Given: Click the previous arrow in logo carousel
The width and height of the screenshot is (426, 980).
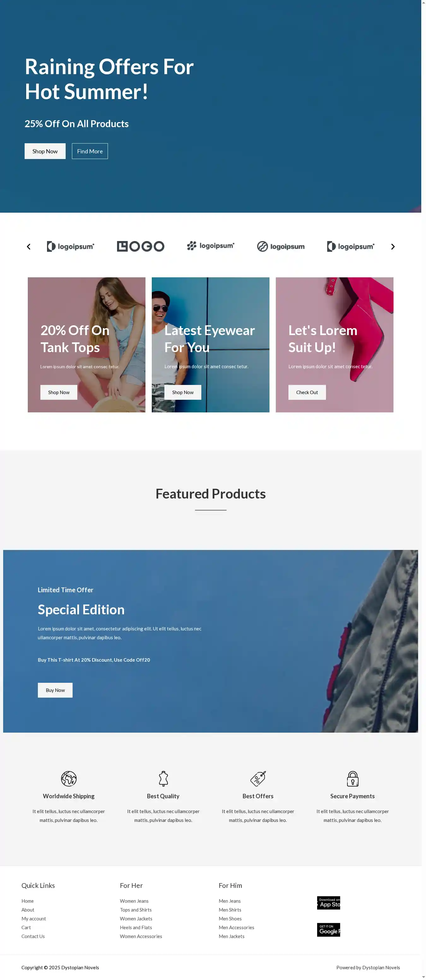Looking at the screenshot, I should pos(28,246).
